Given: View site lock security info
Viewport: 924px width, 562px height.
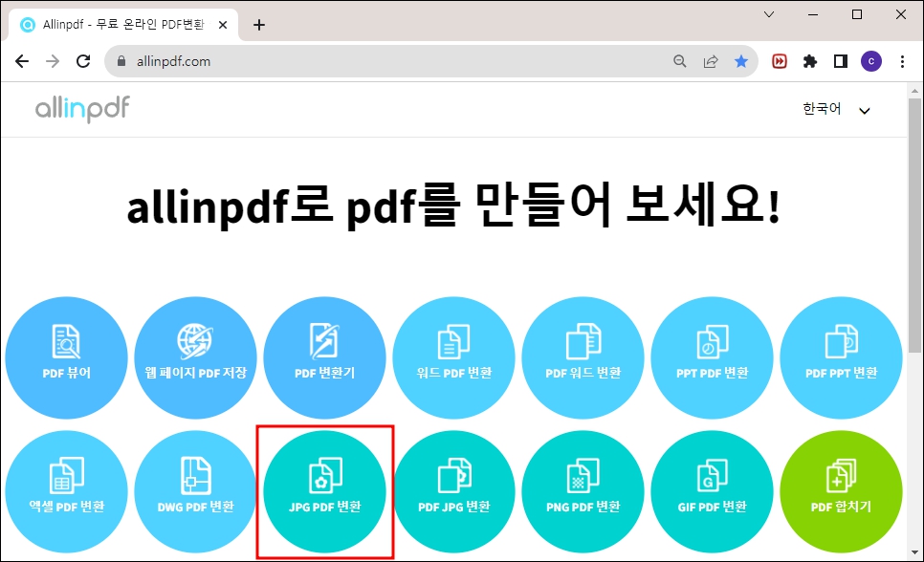Looking at the screenshot, I should tap(121, 61).
